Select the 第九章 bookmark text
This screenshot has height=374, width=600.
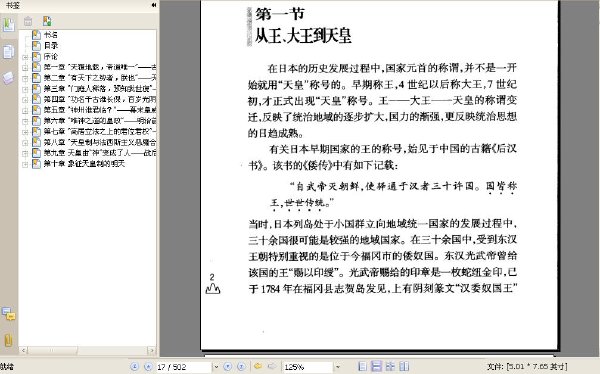click(99, 153)
